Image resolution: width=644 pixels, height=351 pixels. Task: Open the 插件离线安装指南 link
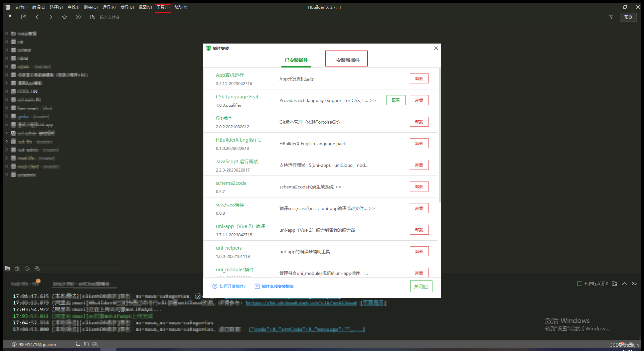click(x=277, y=286)
